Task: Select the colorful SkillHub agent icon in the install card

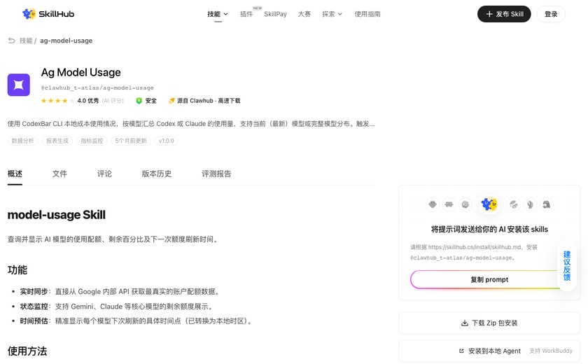Action: [489, 204]
